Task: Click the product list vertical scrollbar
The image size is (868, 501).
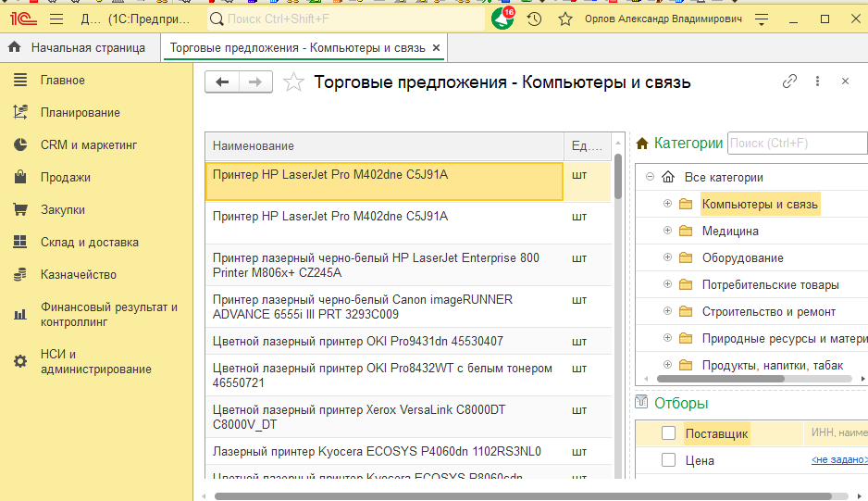Action: coord(618,176)
